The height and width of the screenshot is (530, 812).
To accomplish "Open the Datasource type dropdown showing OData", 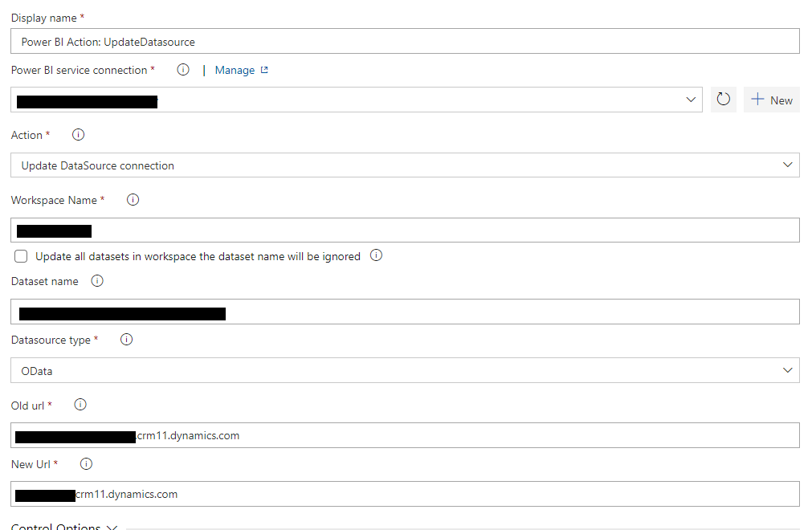I will pyautogui.click(x=405, y=370).
